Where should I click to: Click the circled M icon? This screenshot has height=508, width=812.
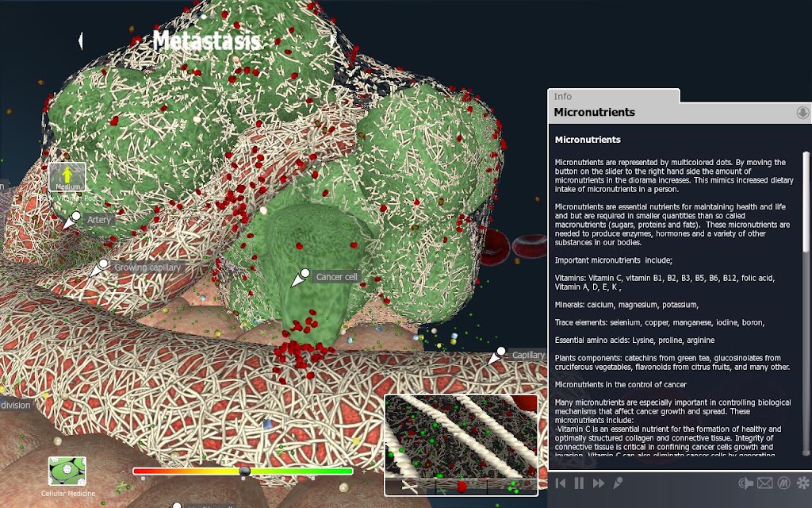tap(784, 483)
